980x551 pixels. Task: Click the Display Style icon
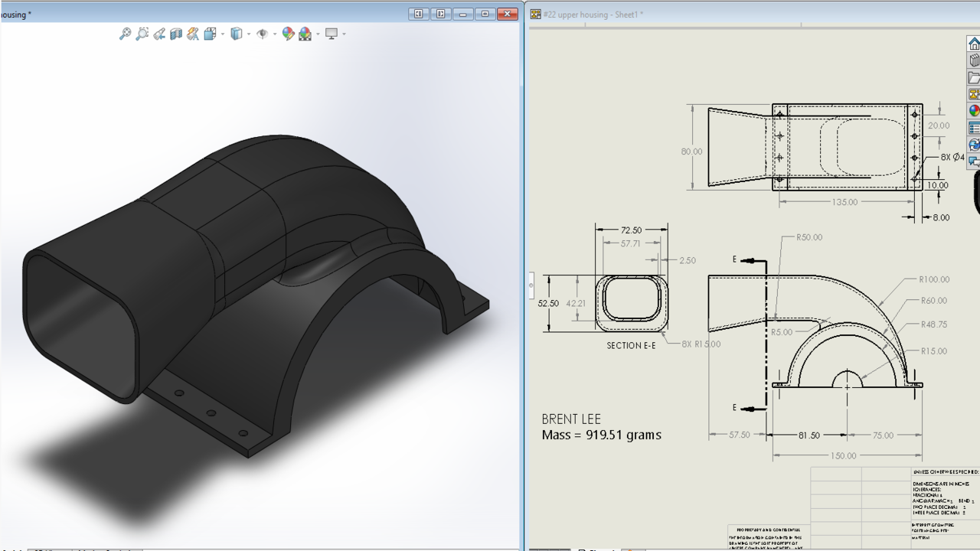pyautogui.click(x=237, y=34)
